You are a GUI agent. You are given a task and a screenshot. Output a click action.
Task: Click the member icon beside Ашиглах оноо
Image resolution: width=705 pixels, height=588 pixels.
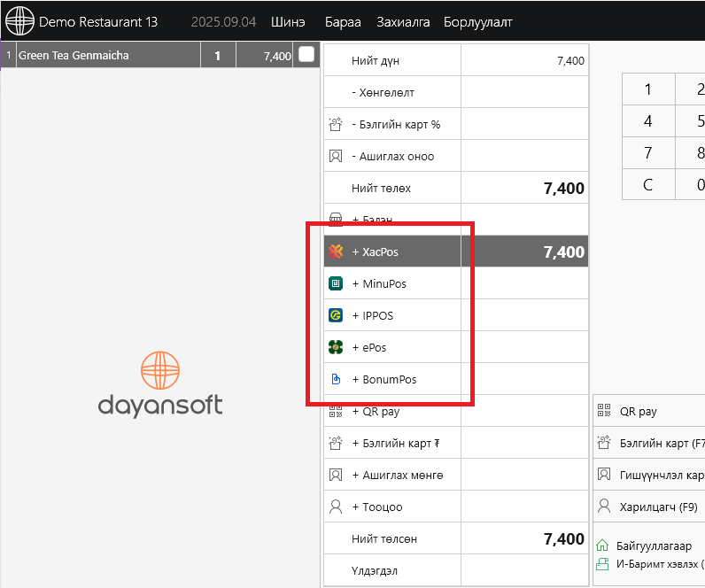tap(336, 156)
